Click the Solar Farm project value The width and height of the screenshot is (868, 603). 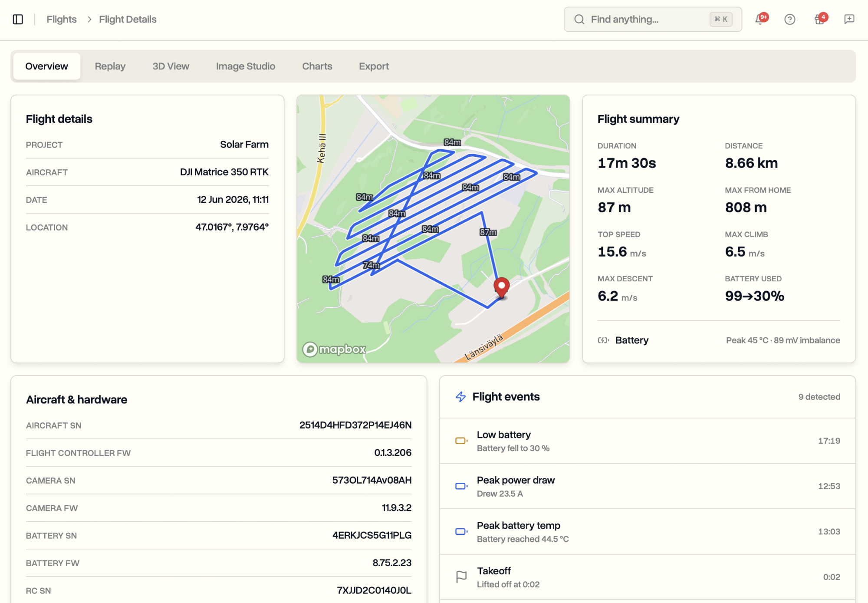[x=244, y=145]
